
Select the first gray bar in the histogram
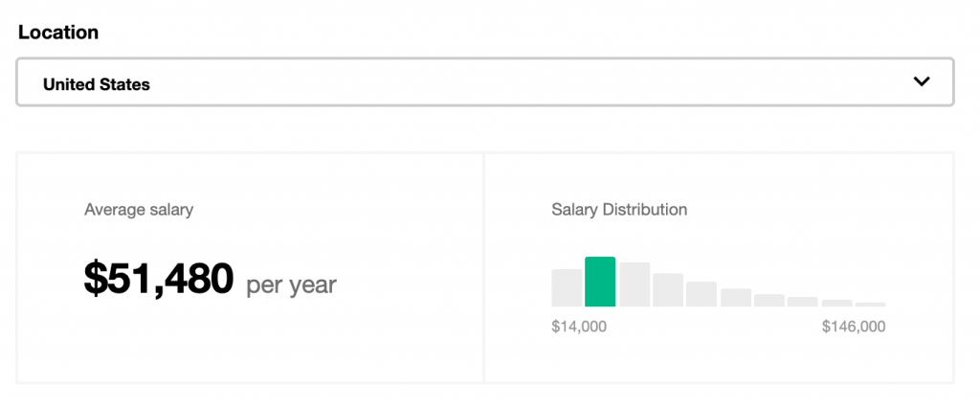click(567, 287)
